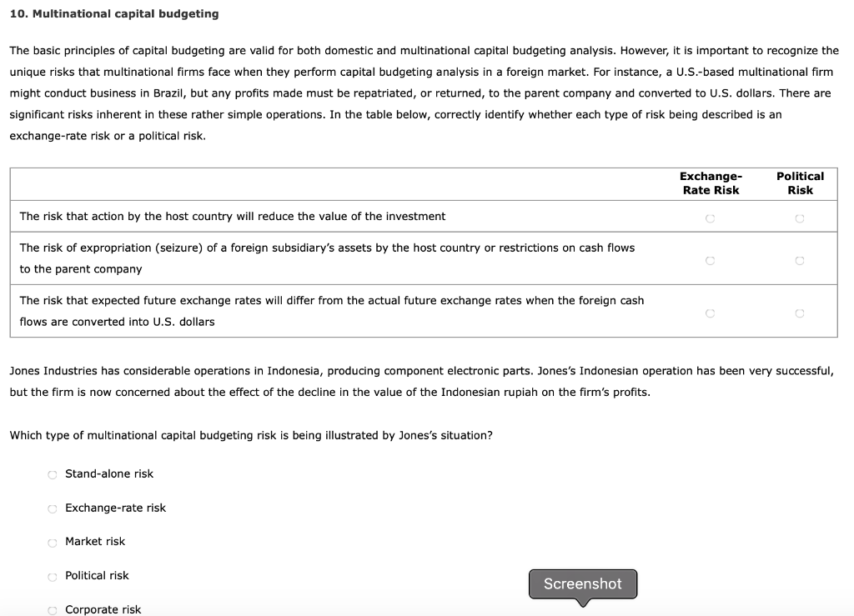
Task: Choose the Exchange-rate risk answer option
Action: pyautogui.click(x=52, y=508)
